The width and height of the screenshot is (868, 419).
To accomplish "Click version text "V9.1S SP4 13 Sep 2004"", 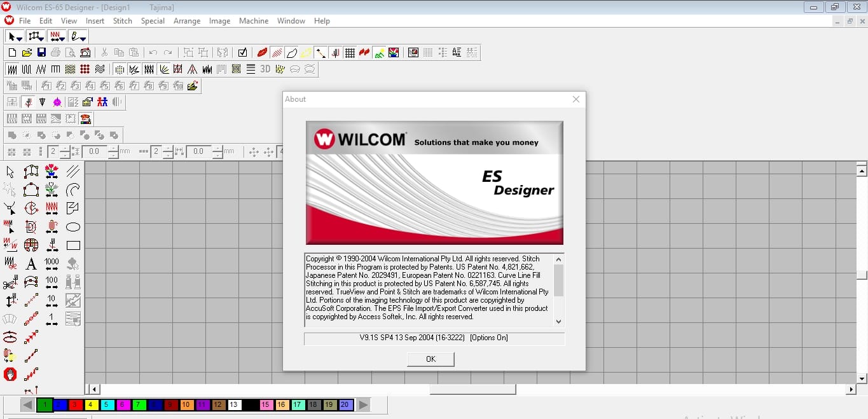I will tap(412, 338).
